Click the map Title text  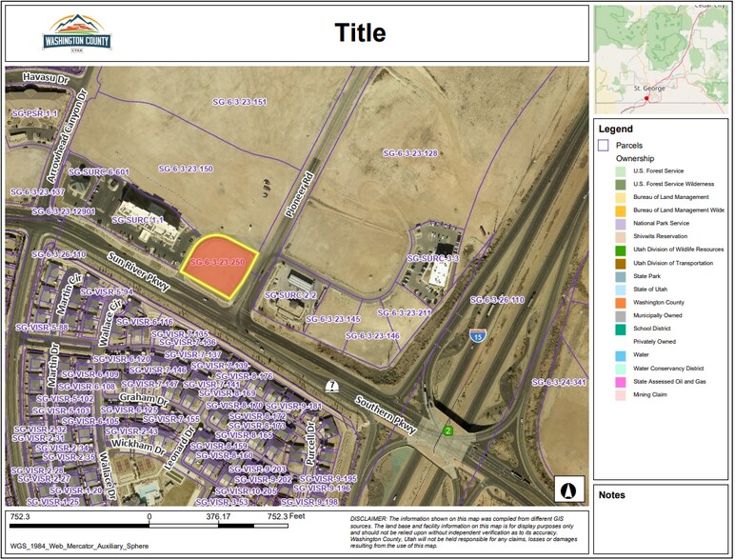(360, 33)
